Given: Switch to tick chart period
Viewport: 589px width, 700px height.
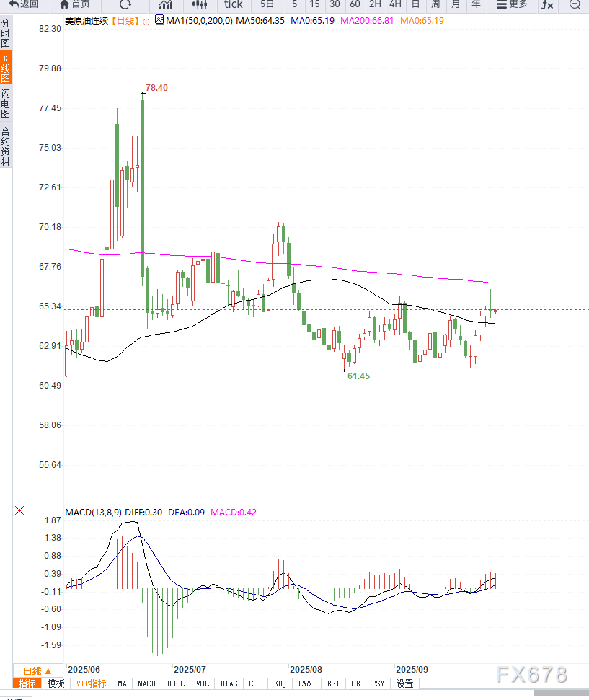Looking at the screenshot, I should pos(233,4).
